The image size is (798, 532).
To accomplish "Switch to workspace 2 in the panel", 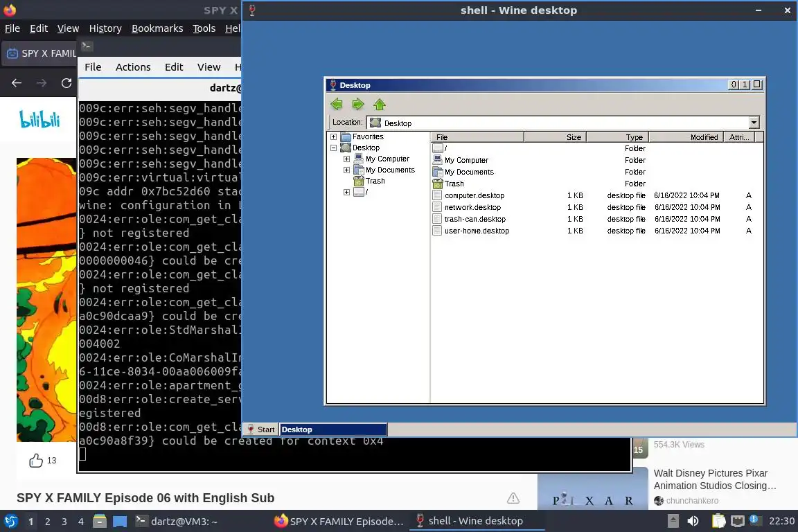I will click(x=47, y=522).
